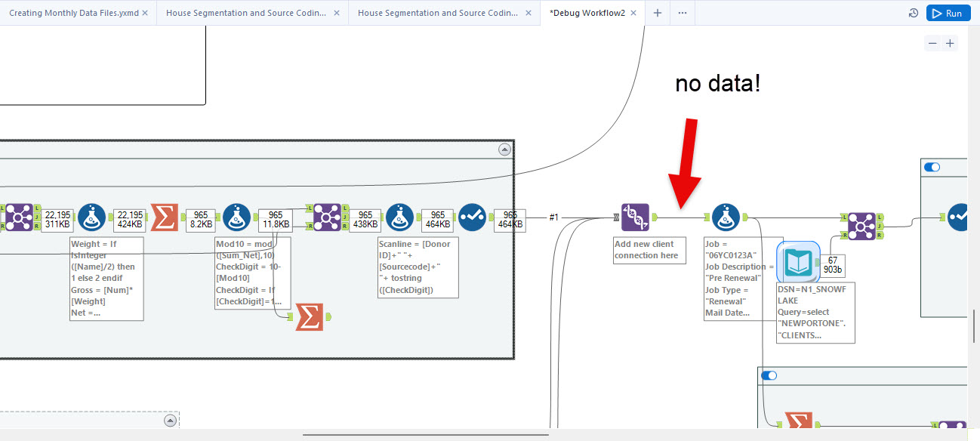Click the "Job = 06YC0123A" annotation
The width and height of the screenshot is (980, 441).
740,279
